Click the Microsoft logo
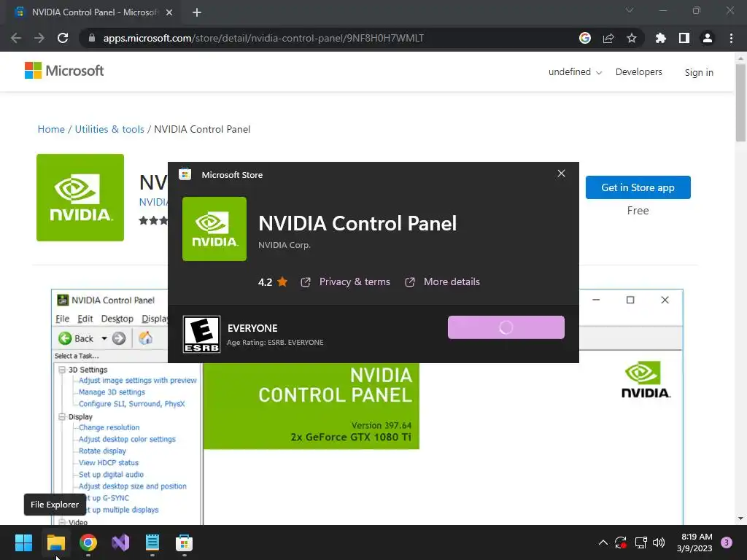Viewport: 747px width, 560px height. [x=64, y=71]
